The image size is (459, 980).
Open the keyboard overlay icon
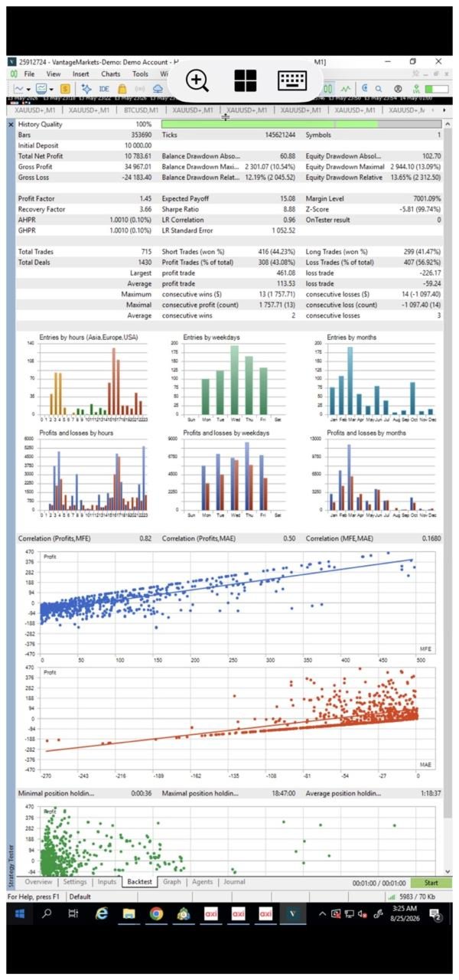292,80
